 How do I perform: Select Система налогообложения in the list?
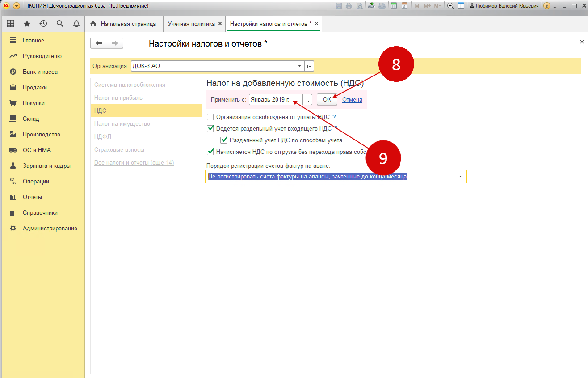click(x=146, y=85)
